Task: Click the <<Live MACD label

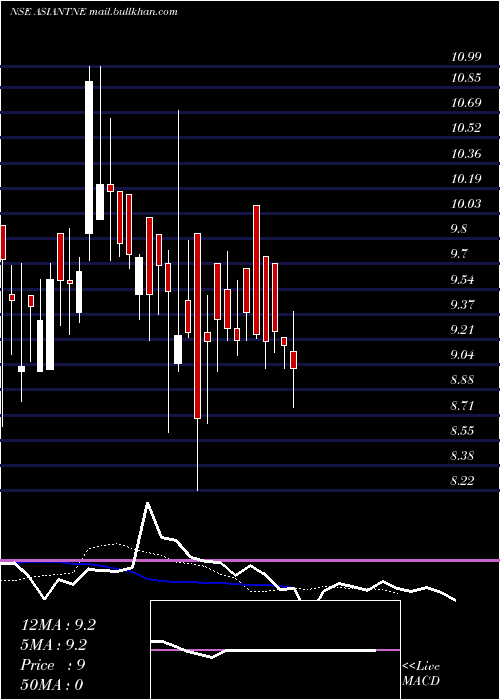Action: pos(421,674)
